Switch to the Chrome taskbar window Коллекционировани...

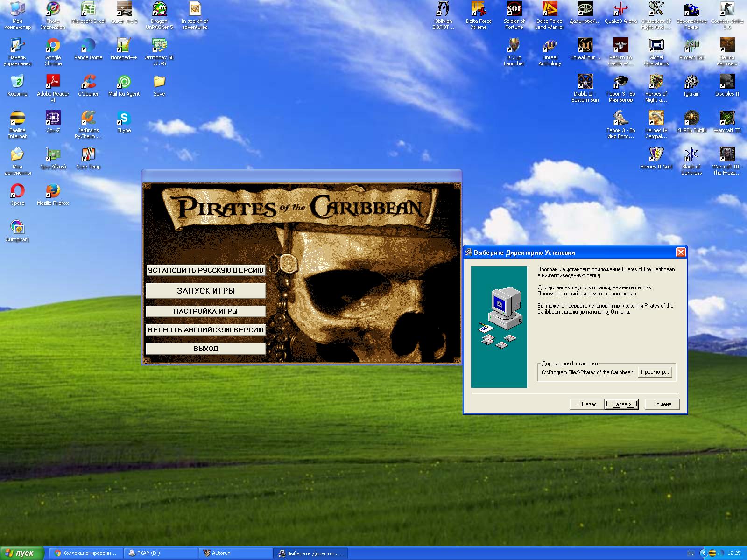point(86,553)
